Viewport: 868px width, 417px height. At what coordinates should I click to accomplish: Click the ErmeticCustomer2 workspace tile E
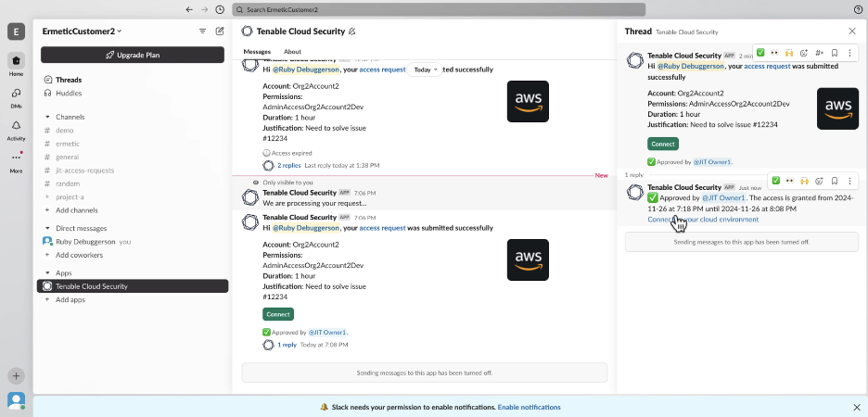[16, 32]
